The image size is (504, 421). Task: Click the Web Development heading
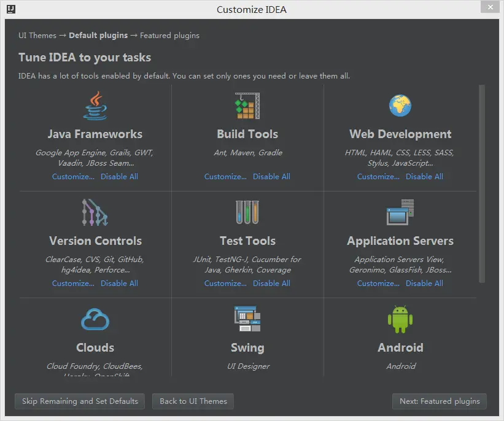point(400,134)
